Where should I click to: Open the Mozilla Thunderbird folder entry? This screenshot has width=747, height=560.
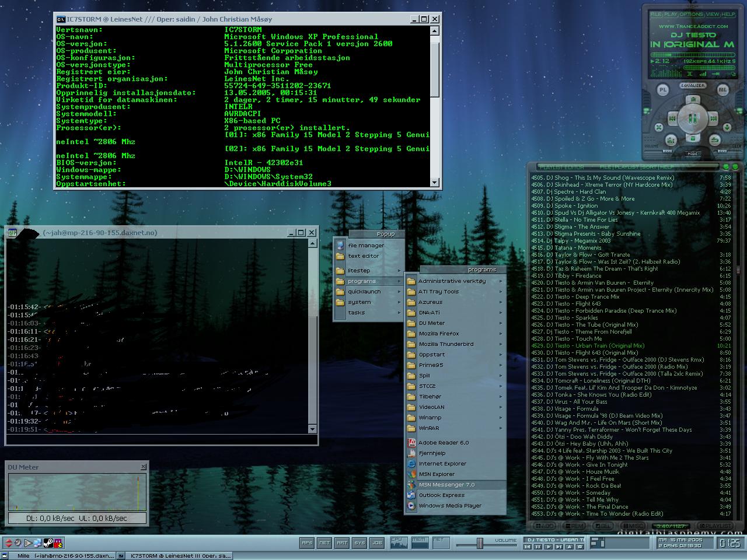point(455,344)
